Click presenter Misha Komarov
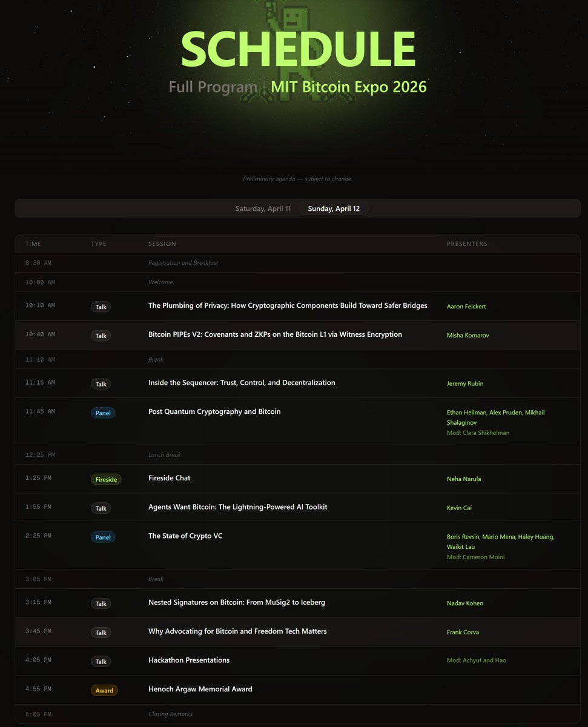The image size is (588, 727). pos(467,336)
